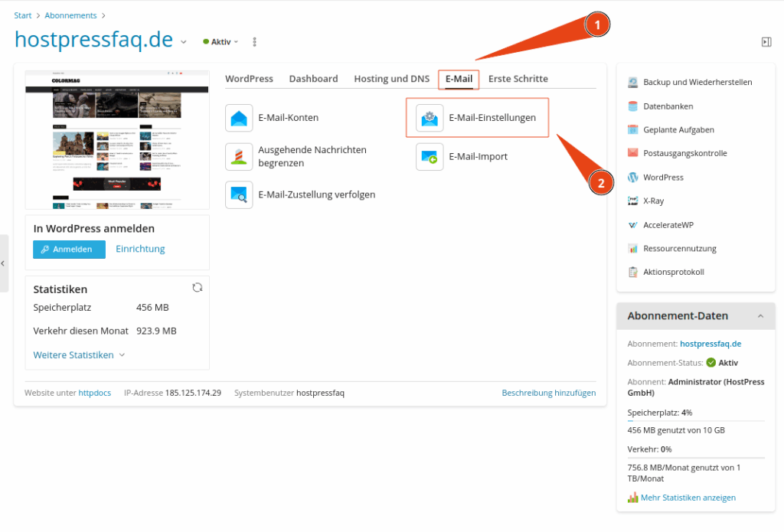784x532 pixels.
Task: Open Ausgehende Nachrichten begrenzen label
Action: pos(312,156)
